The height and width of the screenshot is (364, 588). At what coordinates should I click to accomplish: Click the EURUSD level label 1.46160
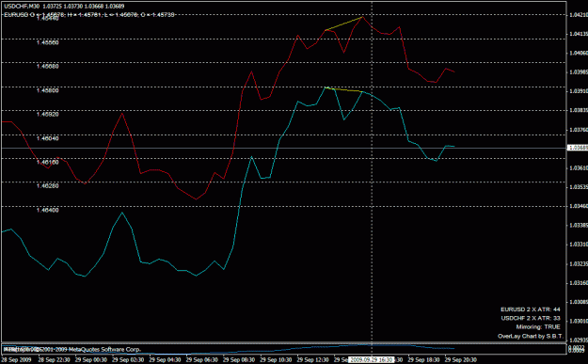click(47, 162)
